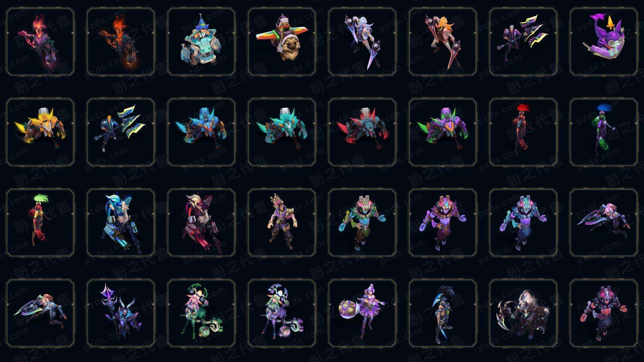644x362 pixels.
Task: Click the blue wizard hat character thumbnail
Action: 201,42
